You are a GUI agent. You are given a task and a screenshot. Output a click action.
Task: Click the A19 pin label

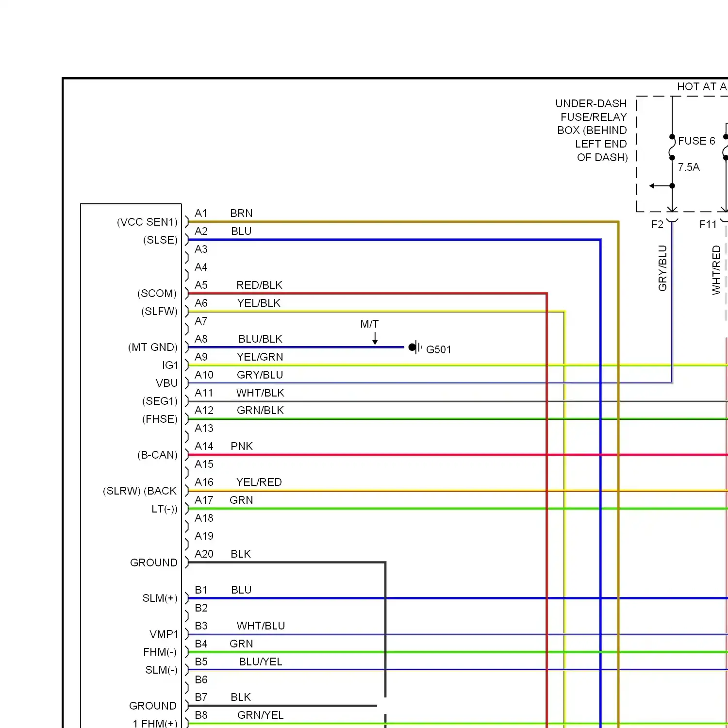pyautogui.click(x=204, y=536)
